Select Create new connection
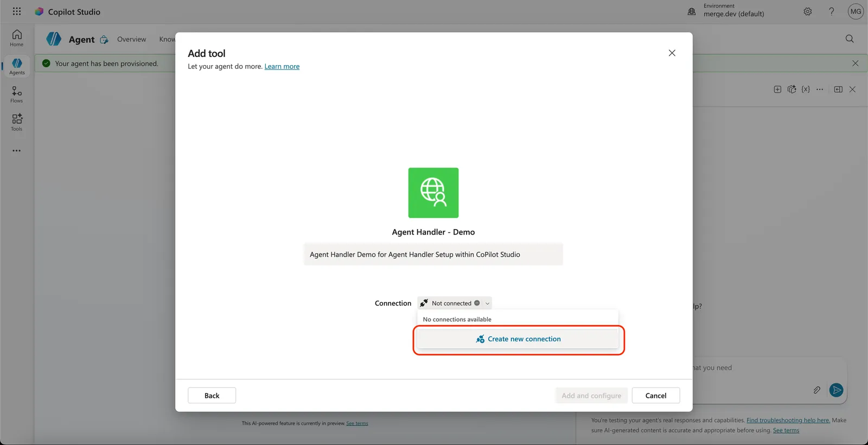The image size is (868, 445). (518, 339)
